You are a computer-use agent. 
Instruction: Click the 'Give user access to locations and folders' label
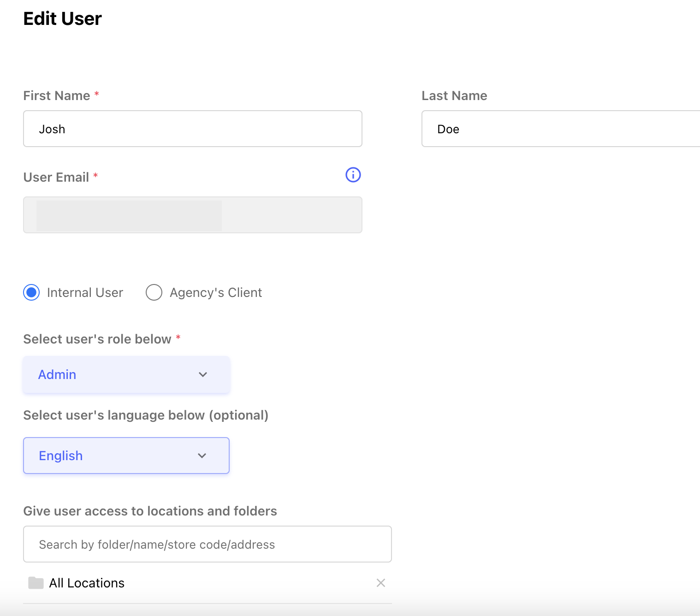150,511
